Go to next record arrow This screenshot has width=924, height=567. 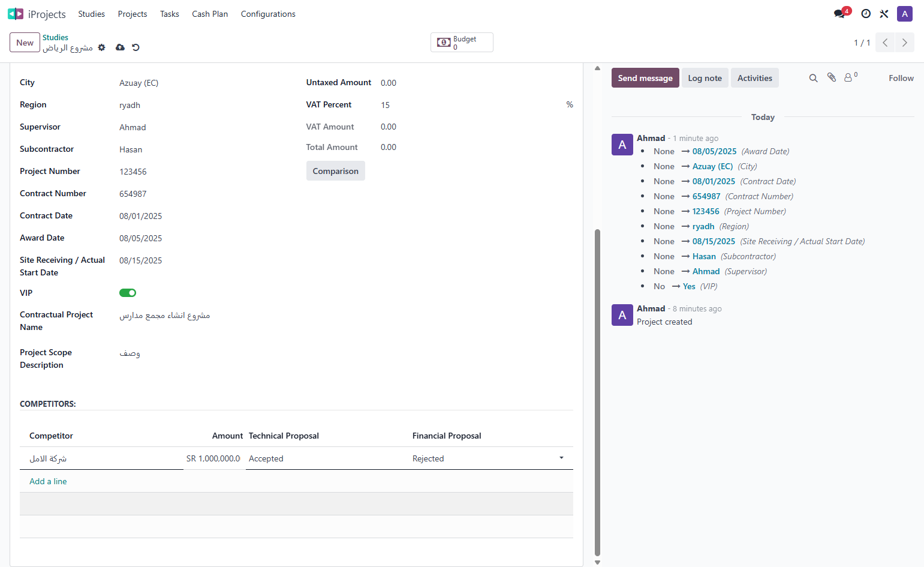coord(905,43)
